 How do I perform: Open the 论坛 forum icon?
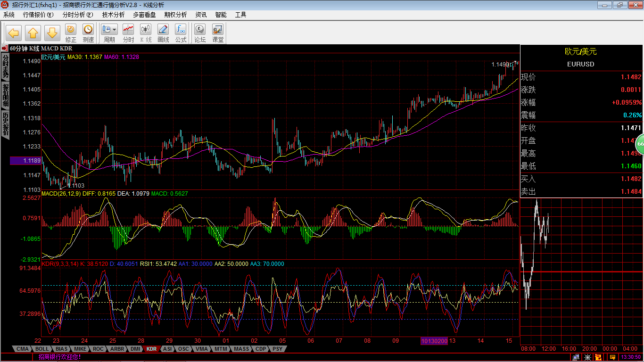[x=200, y=33]
